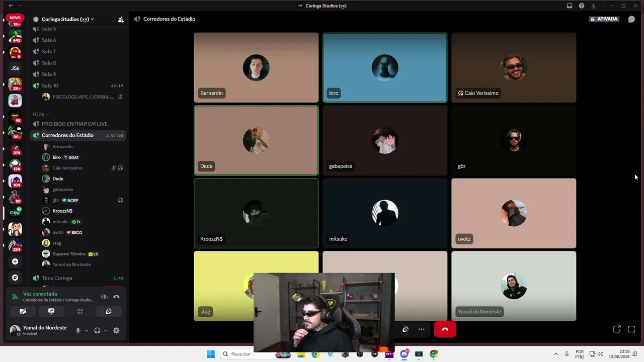The image size is (644, 362).
Task: Mute microphone in the user panel
Action: pyautogui.click(x=78, y=331)
